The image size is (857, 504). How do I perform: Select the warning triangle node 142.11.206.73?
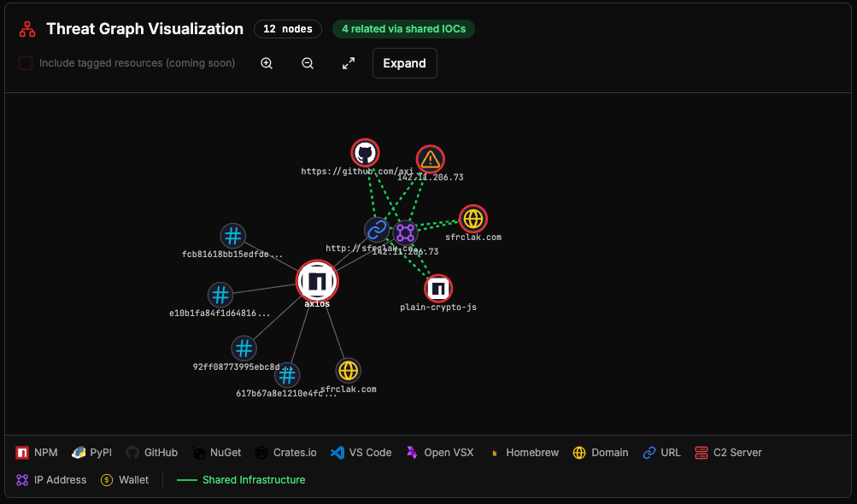[430, 159]
